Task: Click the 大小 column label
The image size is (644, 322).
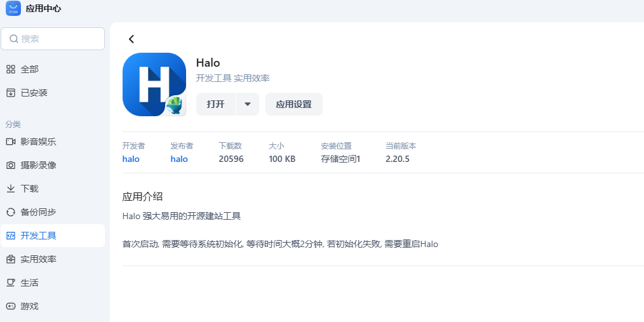Action: pyautogui.click(x=276, y=146)
